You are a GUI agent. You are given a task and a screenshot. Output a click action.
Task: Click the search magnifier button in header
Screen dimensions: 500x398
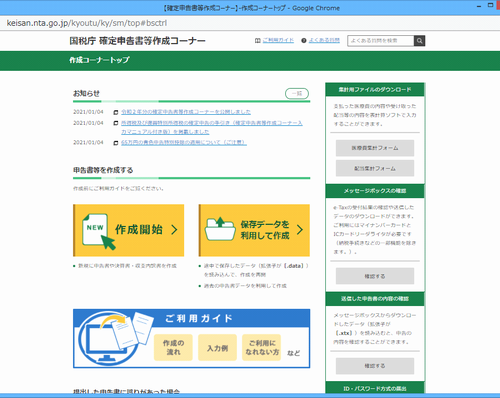point(419,41)
